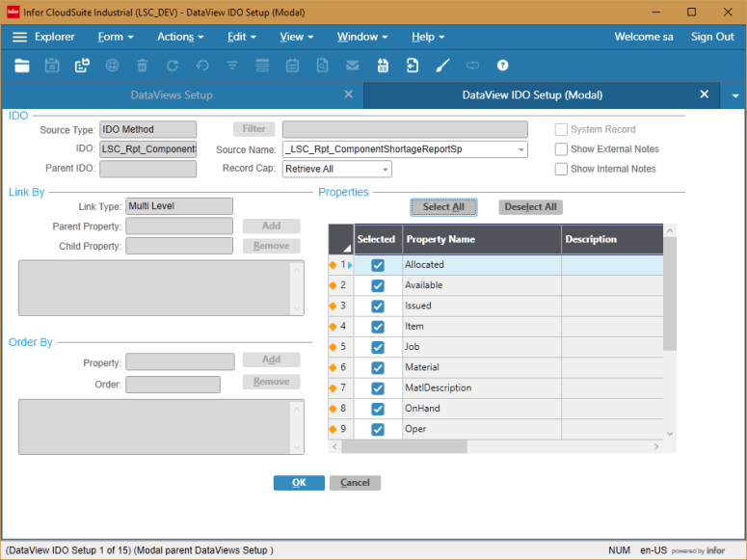This screenshot has width=747, height=560.
Task: Click the Save and close form icon
Action: (x=82, y=66)
